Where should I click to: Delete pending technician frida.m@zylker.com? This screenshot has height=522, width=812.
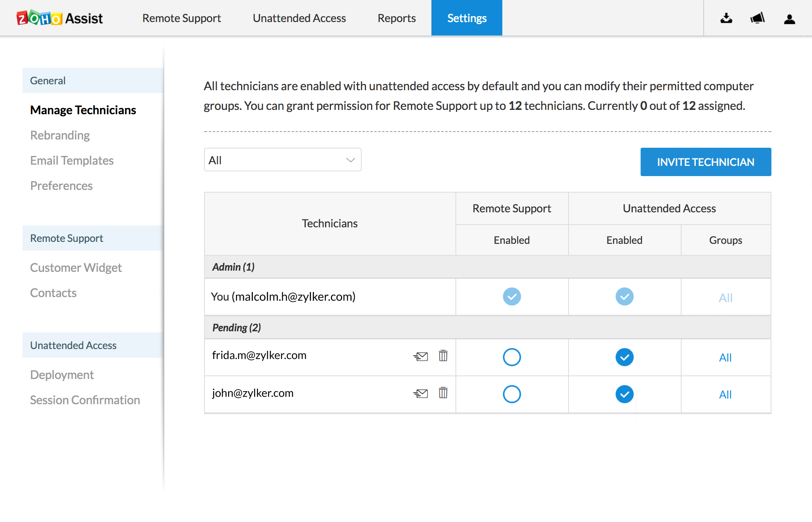pyautogui.click(x=443, y=356)
